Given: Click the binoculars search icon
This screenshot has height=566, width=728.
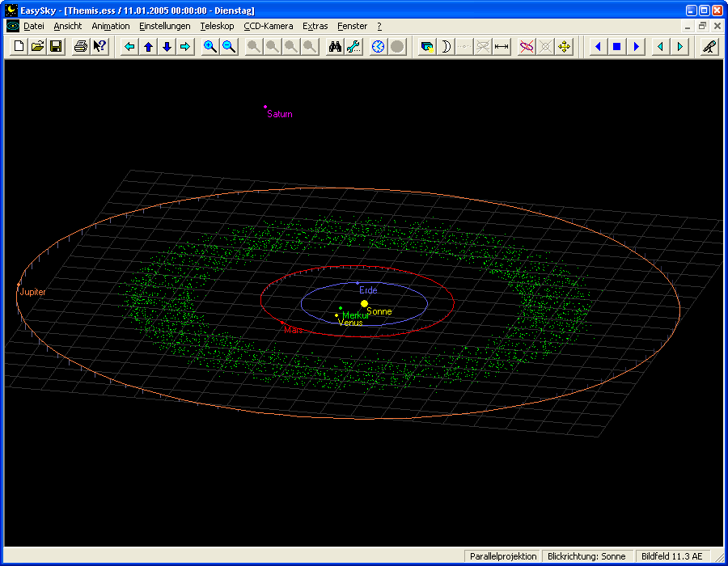Looking at the screenshot, I should pyautogui.click(x=335, y=47).
